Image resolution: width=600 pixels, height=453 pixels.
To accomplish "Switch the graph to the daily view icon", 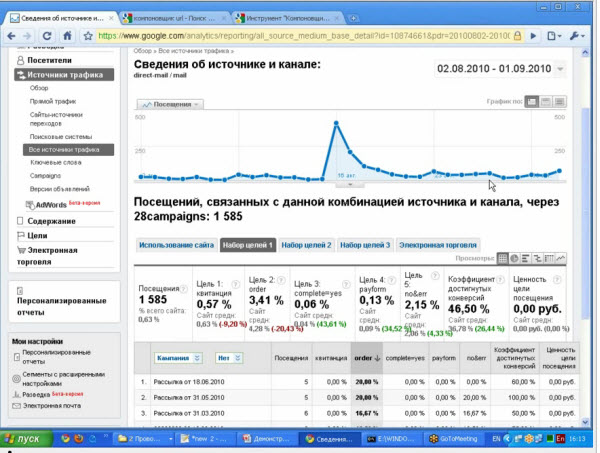I will tap(532, 102).
